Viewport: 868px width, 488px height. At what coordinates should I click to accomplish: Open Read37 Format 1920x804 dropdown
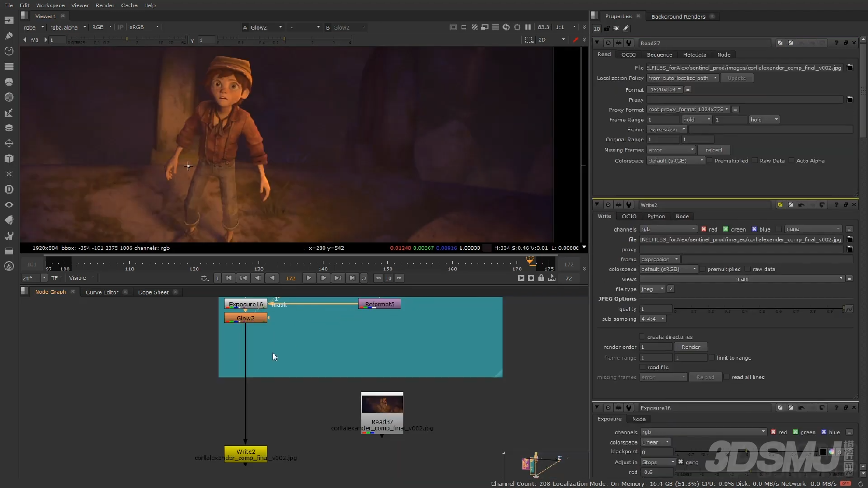click(x=665, y=89)
